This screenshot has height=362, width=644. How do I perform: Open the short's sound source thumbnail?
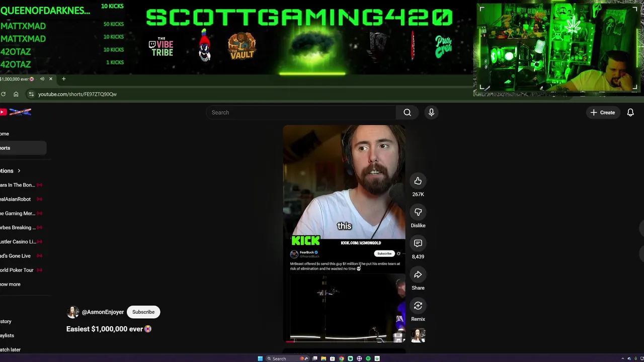coord(418,335)
